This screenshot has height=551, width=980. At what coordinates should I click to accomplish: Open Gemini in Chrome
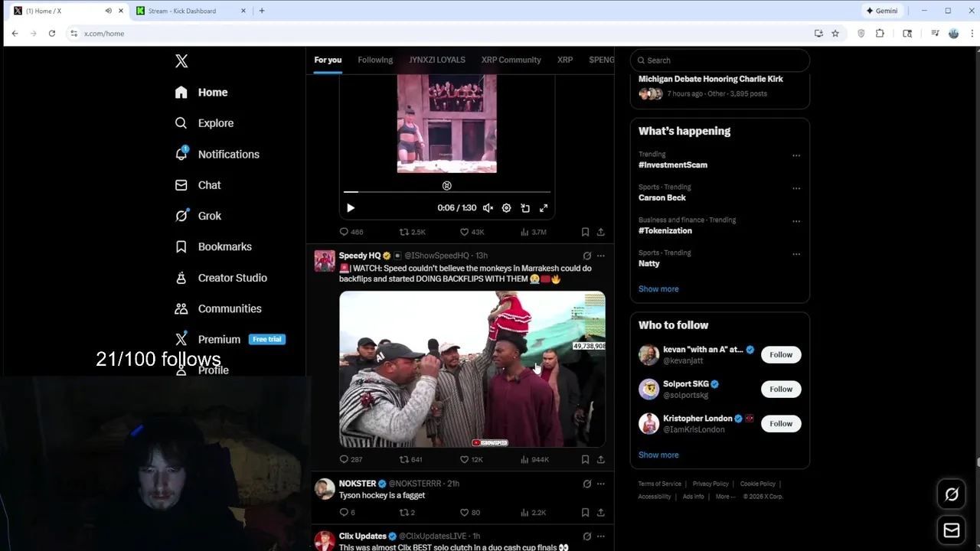click(882, 11)
